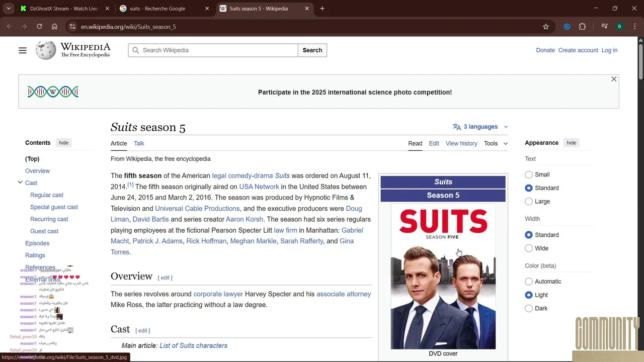644x362 pixels.
Task: Click the Search button
Action: point(312,50)
